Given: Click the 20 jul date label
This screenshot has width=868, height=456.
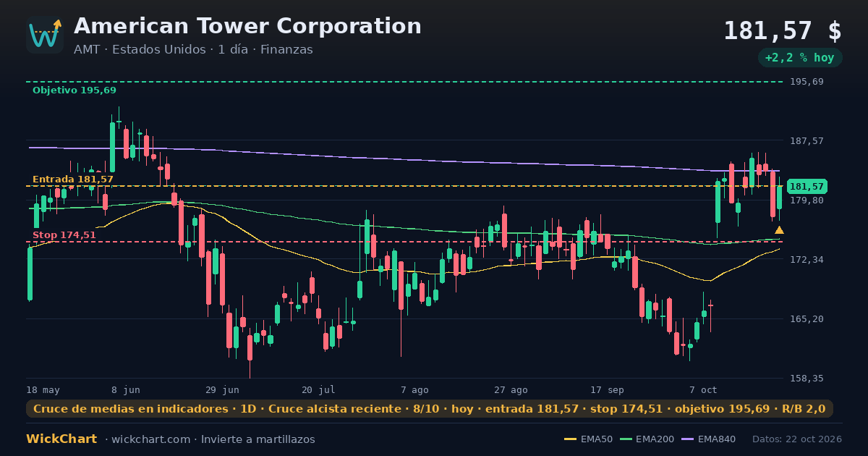Looking at the screenshot, I should coord(318,390).
